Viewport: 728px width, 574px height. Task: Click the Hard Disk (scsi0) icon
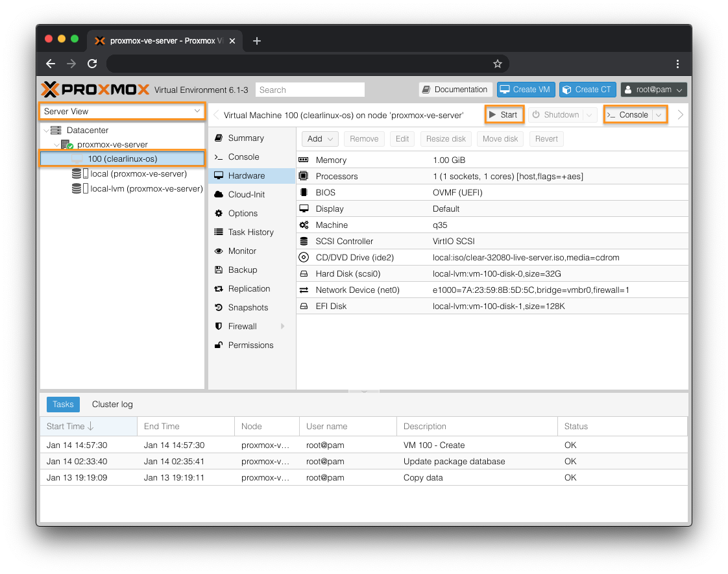click(304, 274)
